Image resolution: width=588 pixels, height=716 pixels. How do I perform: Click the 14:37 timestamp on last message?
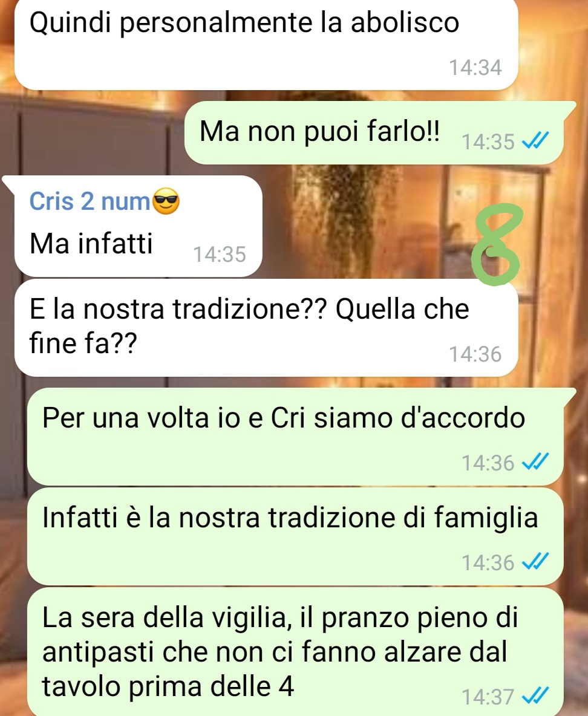488,697
